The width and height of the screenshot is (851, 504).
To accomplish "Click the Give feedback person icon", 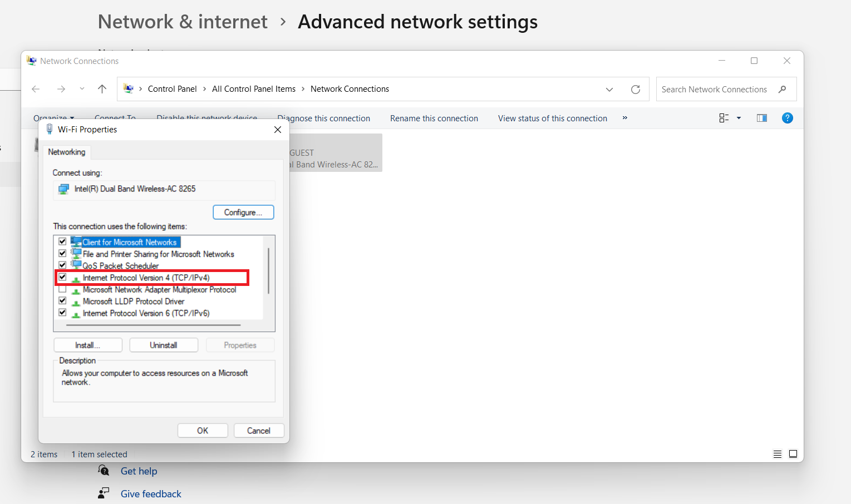I will coord(104,493).
